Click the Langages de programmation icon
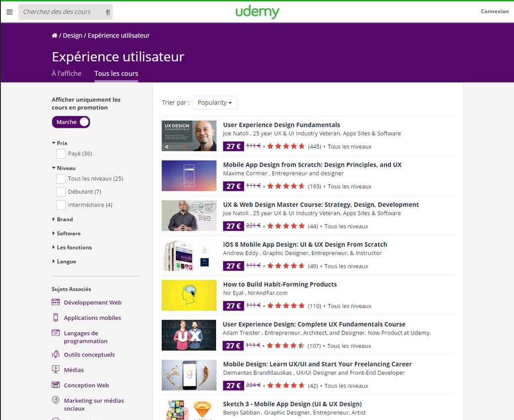The height and width of the screenshot is (420, 514). pos(55,334)
